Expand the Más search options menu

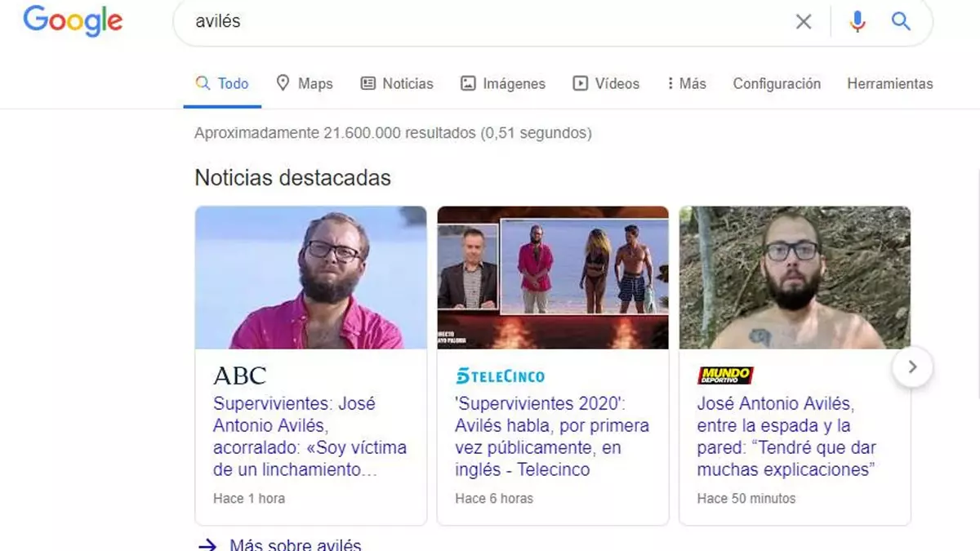coord(686,83)
